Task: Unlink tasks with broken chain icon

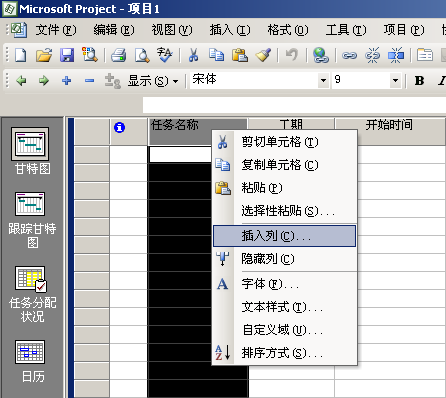Action: coord(372,55)
